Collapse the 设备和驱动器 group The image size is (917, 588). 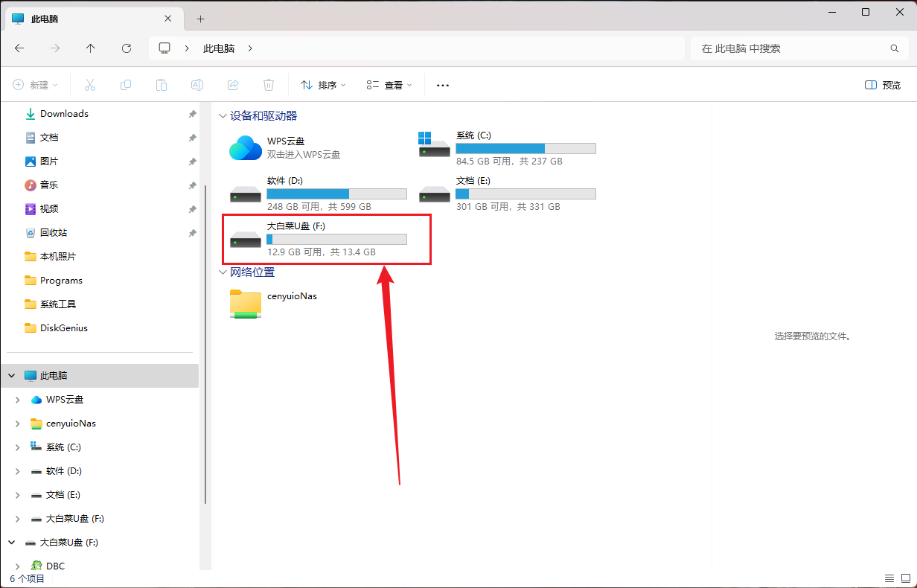point(223,116)
